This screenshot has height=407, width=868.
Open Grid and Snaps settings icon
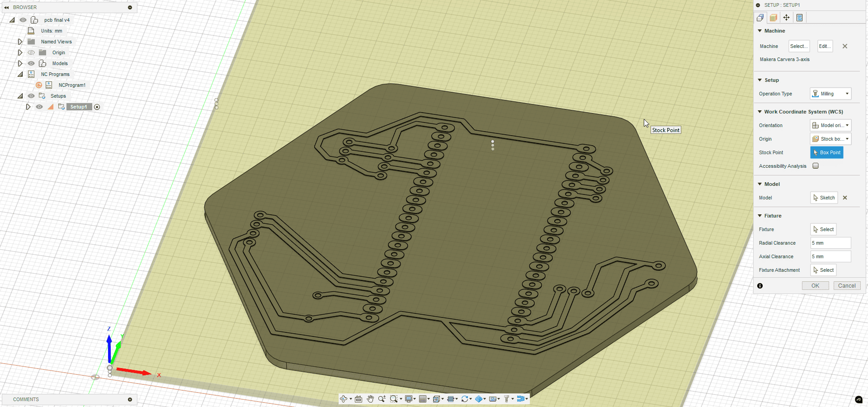(423, 399)
